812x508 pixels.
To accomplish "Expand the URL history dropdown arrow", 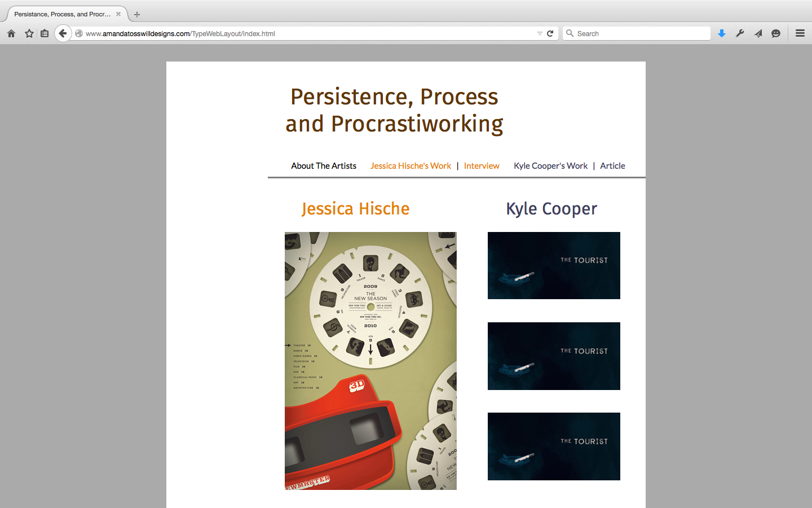I will [540, 33].
